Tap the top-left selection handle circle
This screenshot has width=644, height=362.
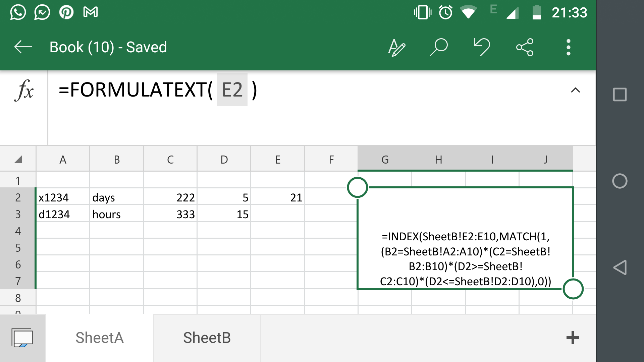pos(358,187)
